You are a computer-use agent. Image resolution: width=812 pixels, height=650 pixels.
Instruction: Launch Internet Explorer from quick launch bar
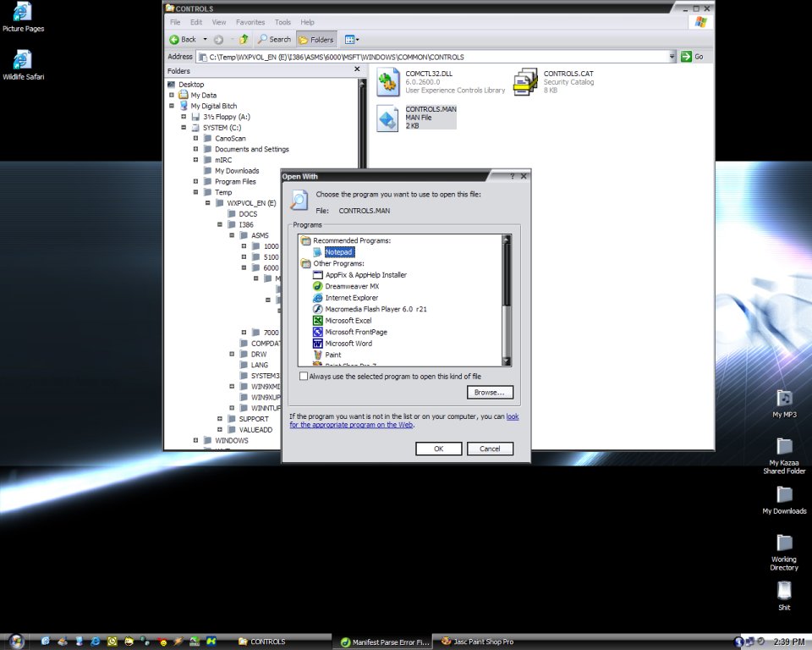(x=96, y=642)
